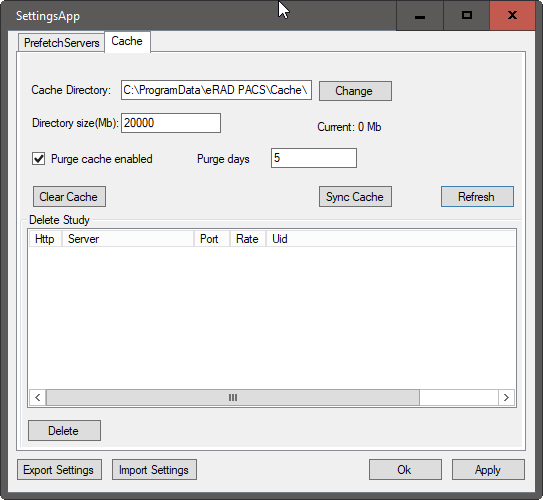Image resolution: width=543 pixels, height=500 pixels.
Task: Click the Directory size(Mb) field
Action: coord(171,123)
